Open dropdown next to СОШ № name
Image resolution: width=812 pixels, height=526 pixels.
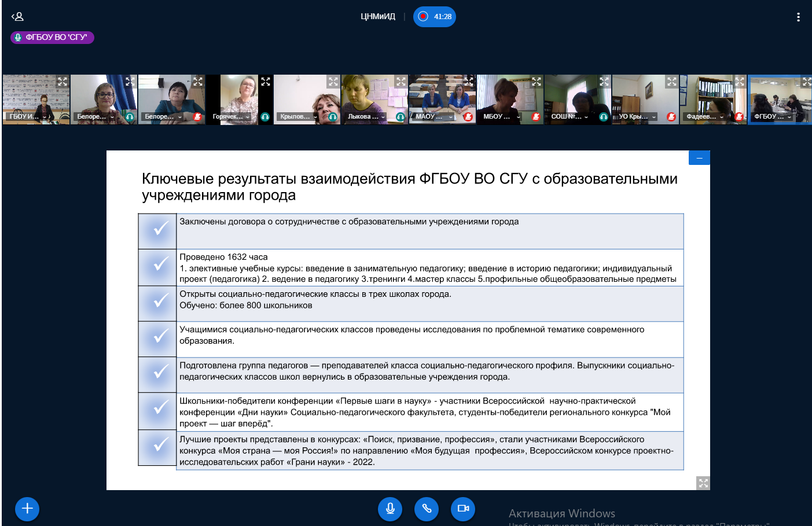[586, 117]
